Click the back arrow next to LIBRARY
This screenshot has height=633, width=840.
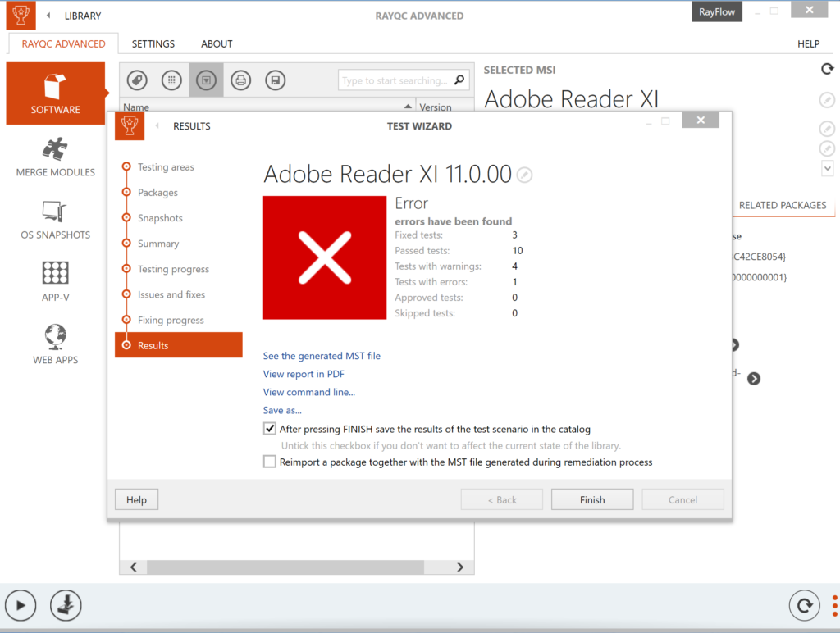point(48,16)
